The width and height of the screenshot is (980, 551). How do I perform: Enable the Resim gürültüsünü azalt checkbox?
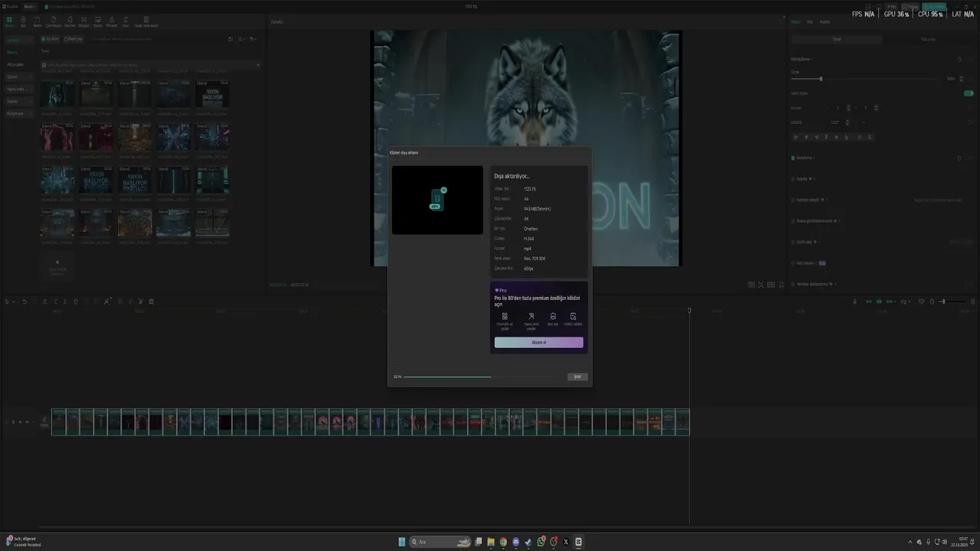[x=792, y=221]
